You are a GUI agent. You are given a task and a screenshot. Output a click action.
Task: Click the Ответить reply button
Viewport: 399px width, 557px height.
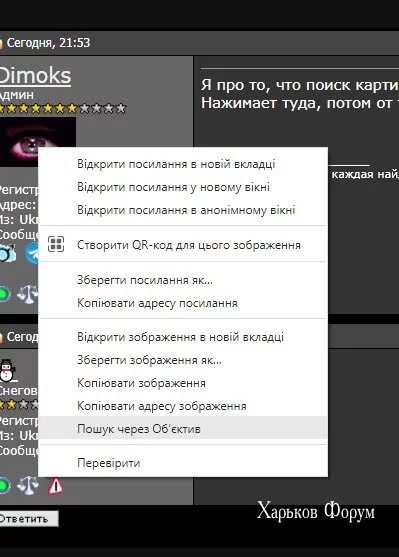pos(28,519)
